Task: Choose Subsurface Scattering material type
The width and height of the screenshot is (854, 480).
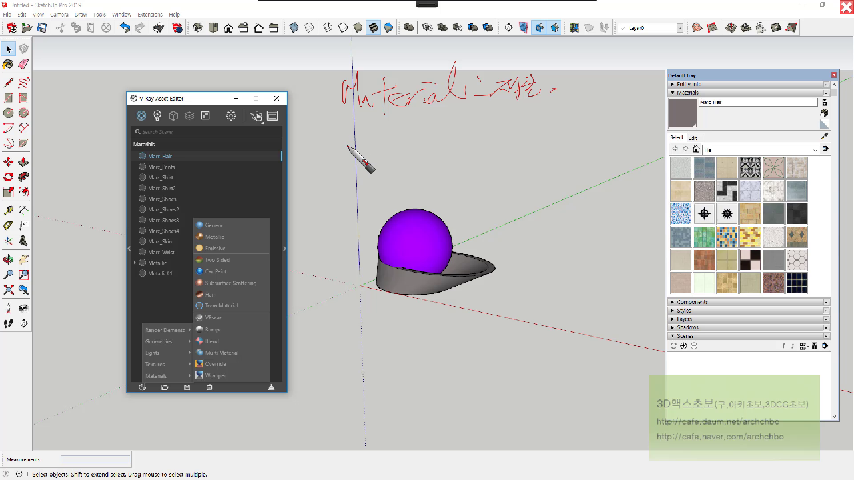Action: pyautogui.click(x=231, y=283)
